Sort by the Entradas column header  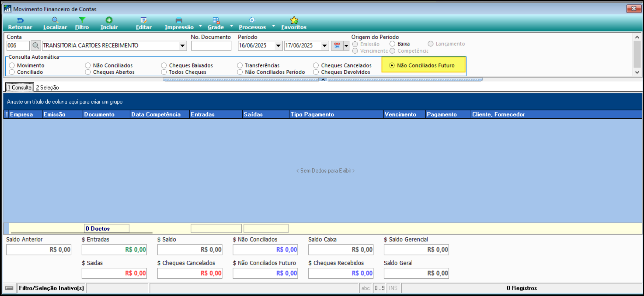216,114
